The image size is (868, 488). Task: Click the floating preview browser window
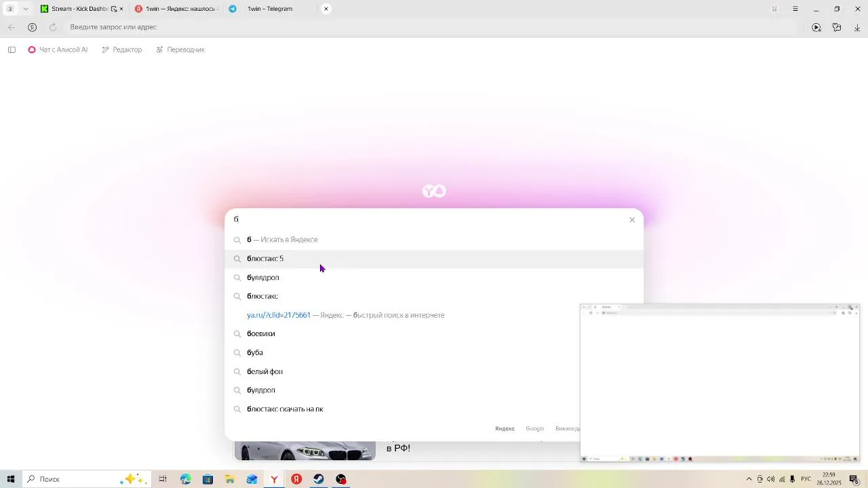(x=719, y=384)
